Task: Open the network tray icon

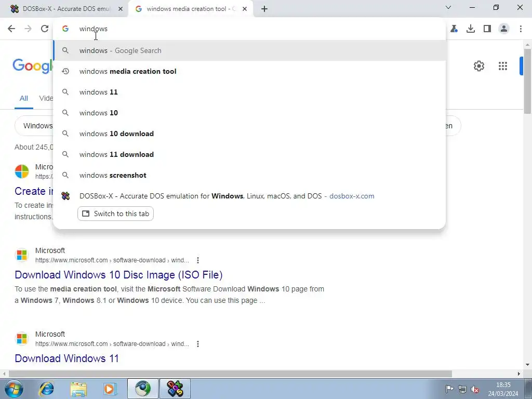Action: tap(462, 389)
